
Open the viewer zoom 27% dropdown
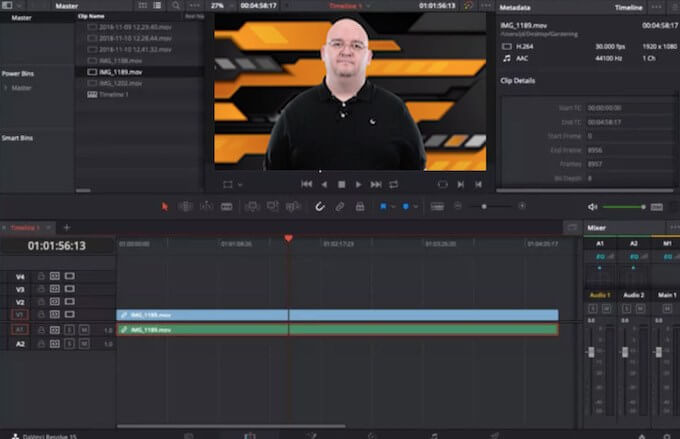[x=221, y=6]
